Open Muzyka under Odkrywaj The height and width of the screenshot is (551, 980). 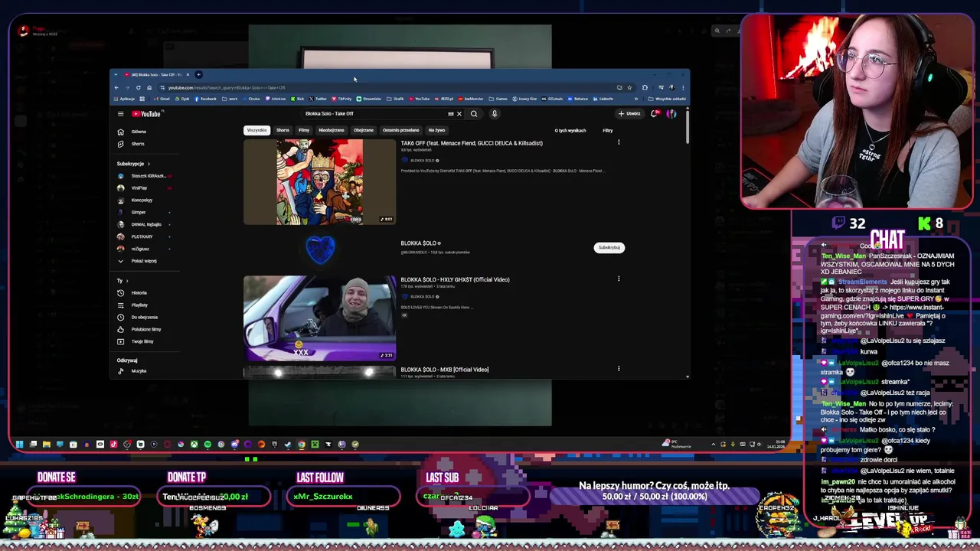pos(139,371)
